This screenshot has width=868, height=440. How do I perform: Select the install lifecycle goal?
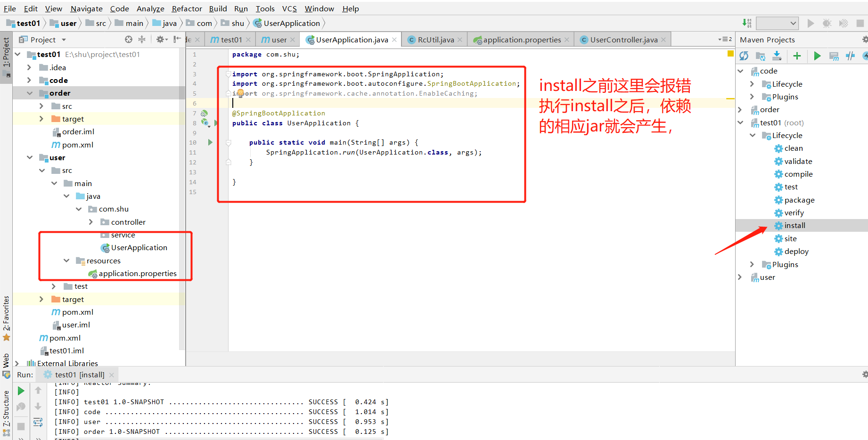click(x=794, y=226)
